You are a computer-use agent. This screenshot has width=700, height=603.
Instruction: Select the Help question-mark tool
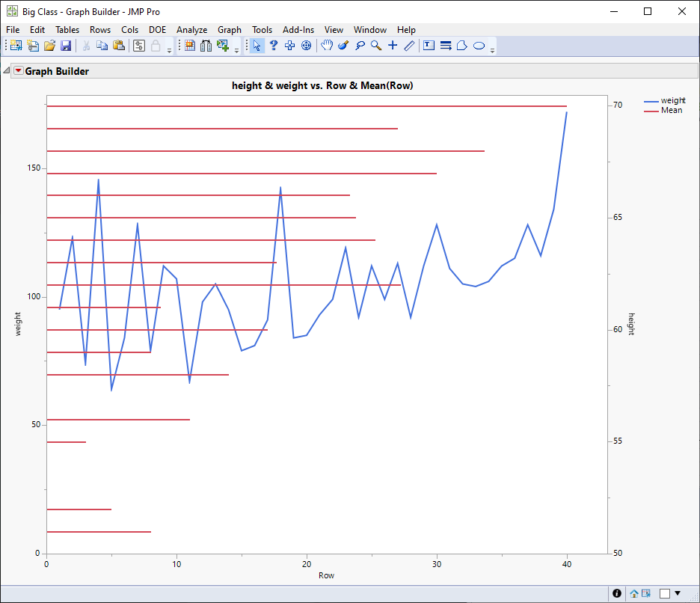273,46
